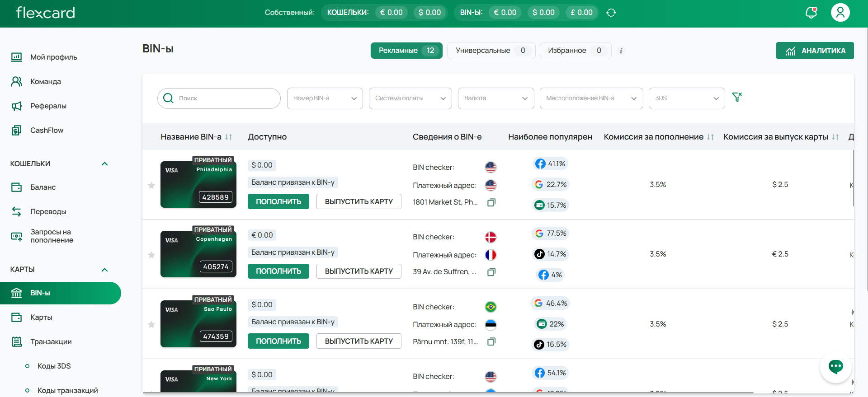Open user account avatar menu

pyautogui.click(x=840, y=13)
